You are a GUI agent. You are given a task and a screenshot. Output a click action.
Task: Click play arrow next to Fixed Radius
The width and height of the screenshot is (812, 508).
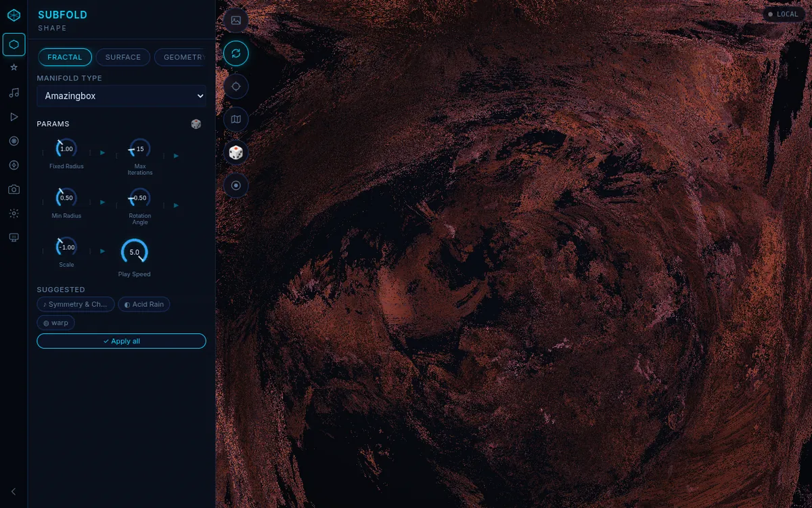pyautogui.click(x=103, y=153)
